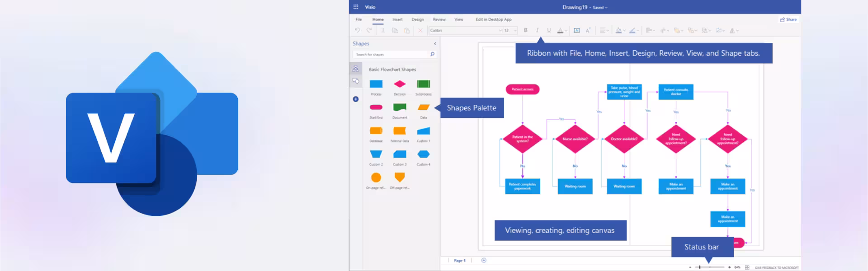Open the Visio app launcher grid
Screen dimensions: 868x271
(x=356, y=7)
